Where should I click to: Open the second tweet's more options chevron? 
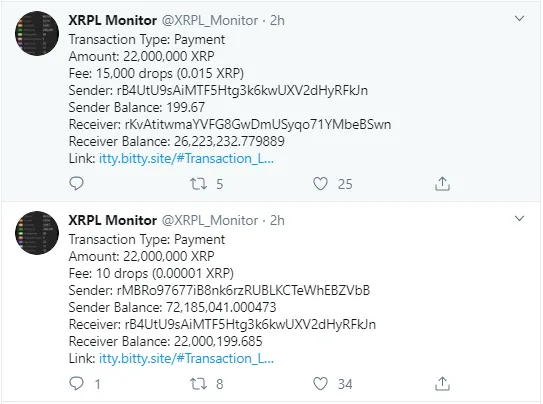(x=519, y=218)
